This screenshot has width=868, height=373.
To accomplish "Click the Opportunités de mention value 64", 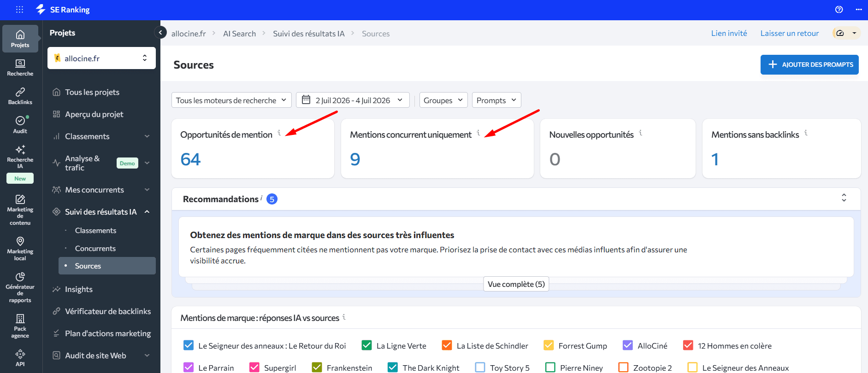I will click(190, 159).
